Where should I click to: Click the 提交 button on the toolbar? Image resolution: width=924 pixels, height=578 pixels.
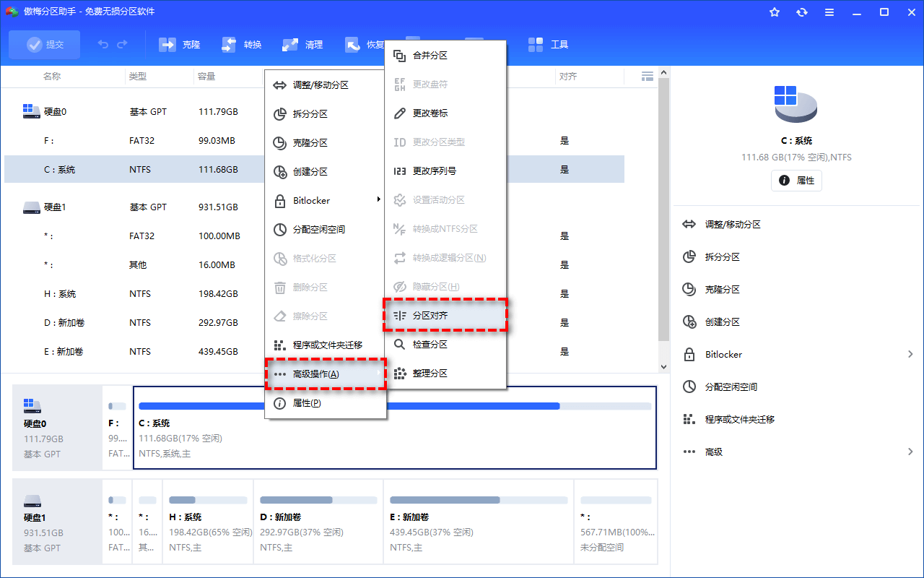(x=44, y=44)
